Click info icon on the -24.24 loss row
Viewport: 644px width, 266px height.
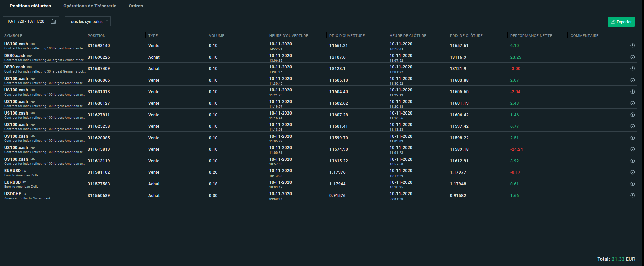632,149
